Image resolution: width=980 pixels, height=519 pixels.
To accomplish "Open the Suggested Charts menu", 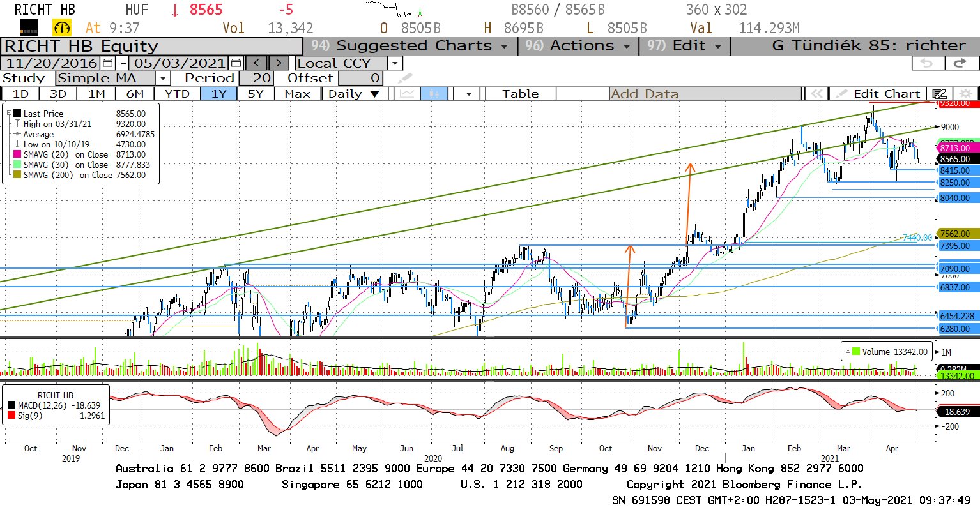I will pyautogui.click(x=410, y=46).
